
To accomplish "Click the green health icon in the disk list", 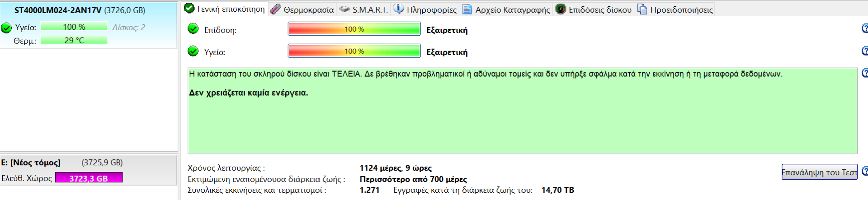I will [x=6, y=28].
